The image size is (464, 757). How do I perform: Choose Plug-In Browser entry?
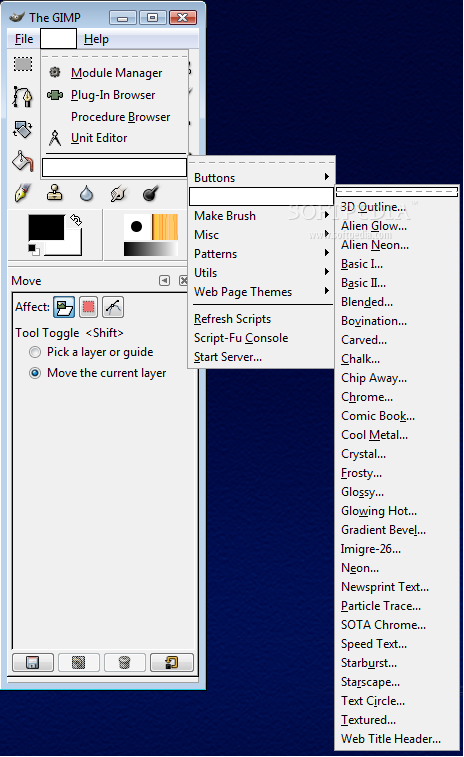114,95
